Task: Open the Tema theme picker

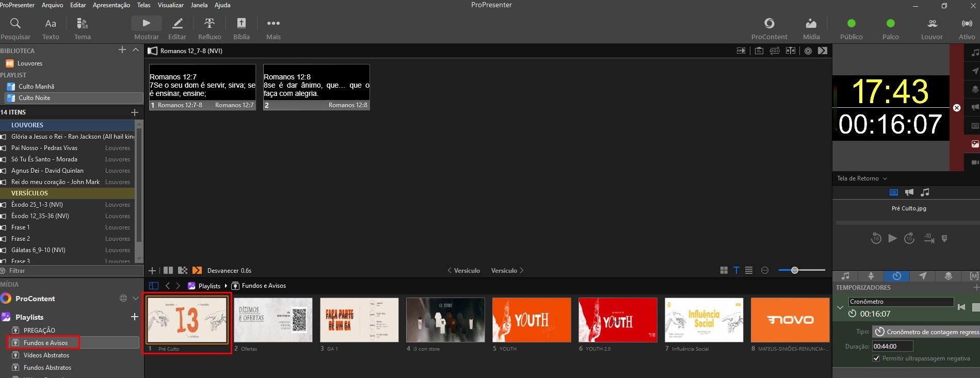Action: tap(82, 29)
